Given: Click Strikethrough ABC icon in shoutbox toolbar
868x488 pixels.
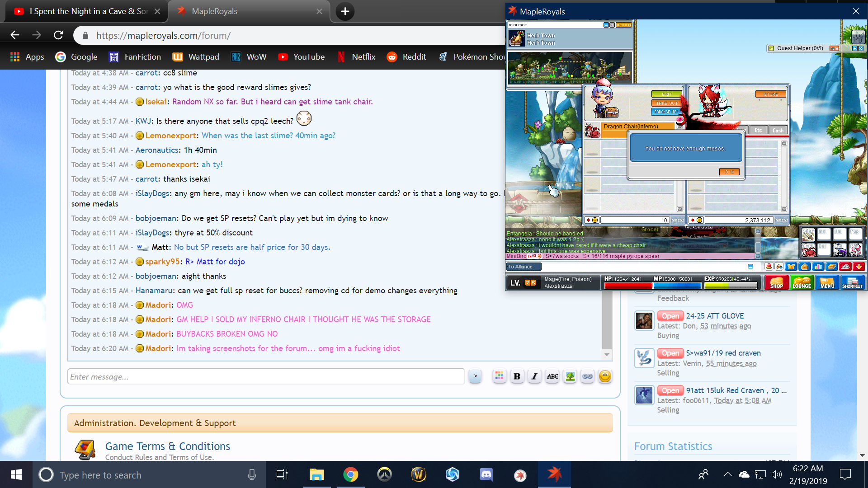Looking at the screenshot, I should [552, 376].
